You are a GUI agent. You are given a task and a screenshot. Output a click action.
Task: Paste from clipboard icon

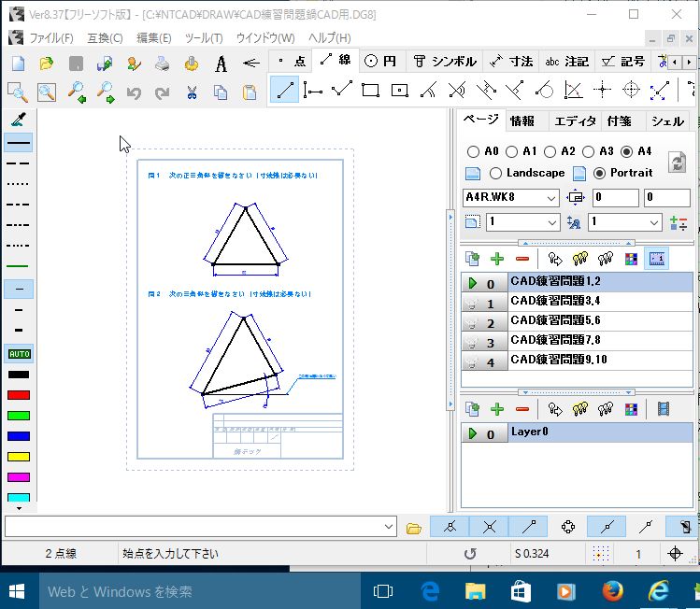[x=250, y=92]
